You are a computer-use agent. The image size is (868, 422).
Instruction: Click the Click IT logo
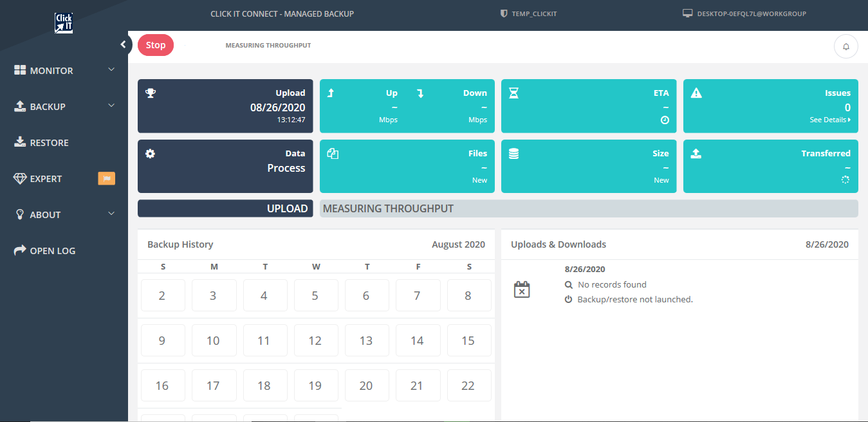64,23
